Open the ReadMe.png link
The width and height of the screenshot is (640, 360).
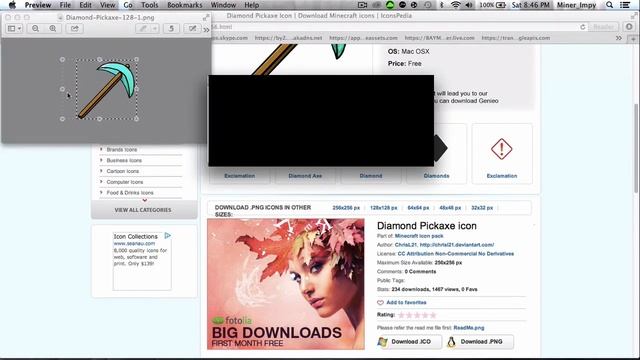[469, 328]
